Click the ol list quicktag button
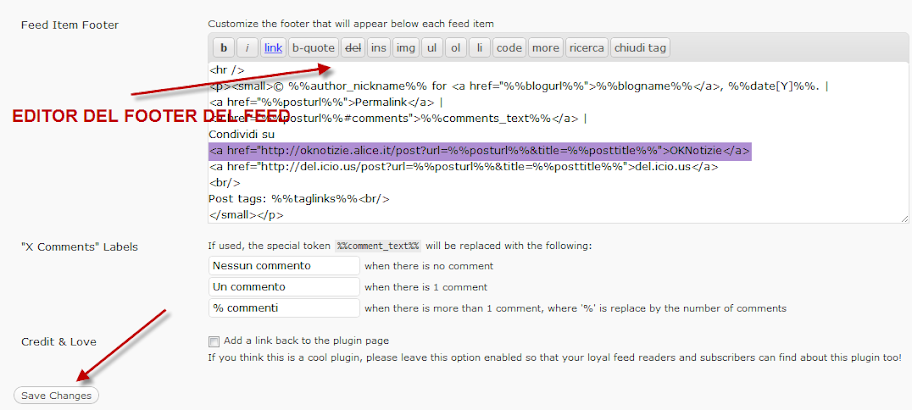The image size is (912, 410). click(x=455, y=48)
